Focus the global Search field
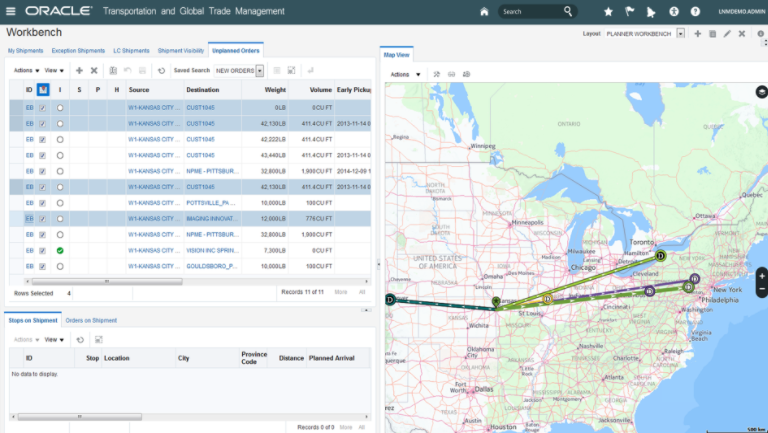768x433 pixels. [530, 11]
